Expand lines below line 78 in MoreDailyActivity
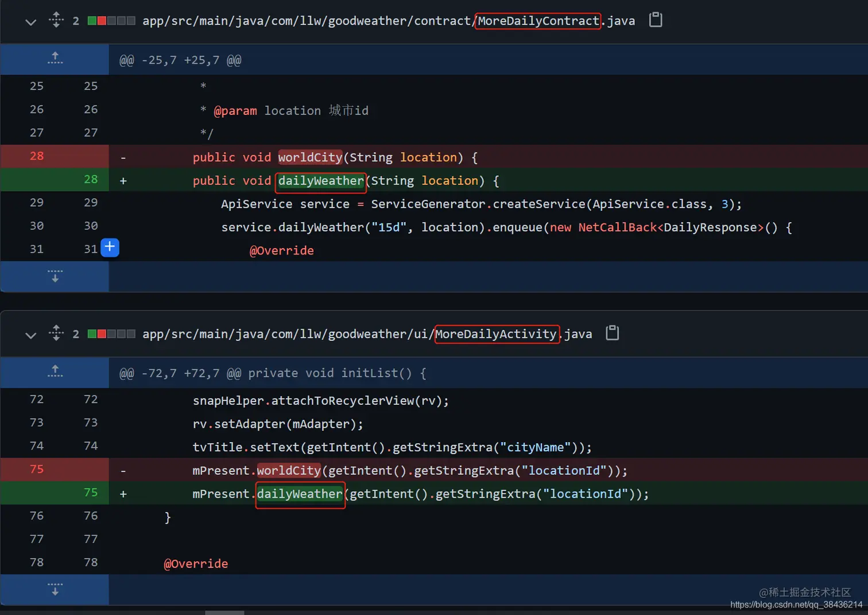This screenshot has height=615, width=868. (55, 589)
